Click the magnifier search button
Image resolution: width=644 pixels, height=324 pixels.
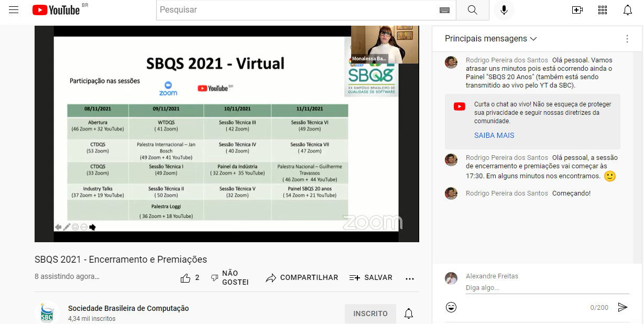pyautogui.click(x=472, y=10)
